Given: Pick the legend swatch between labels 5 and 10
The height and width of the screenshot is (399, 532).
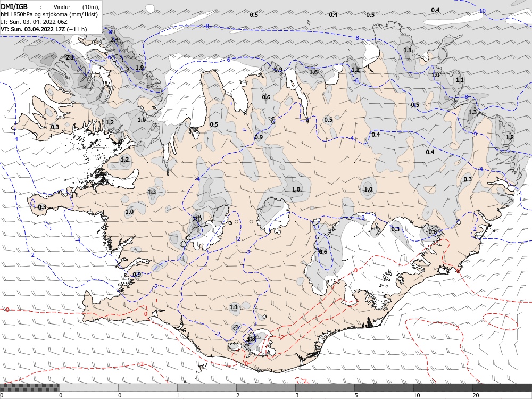Looking at the screenshot, I should coord(384,387).
